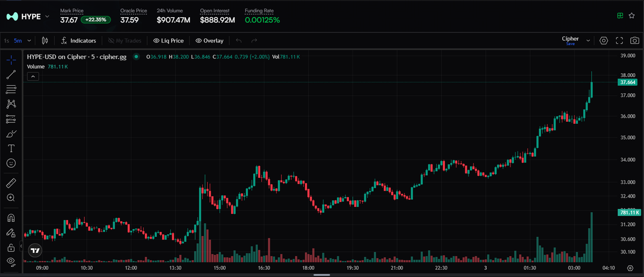Toggle hide all drawings eye icon
Screen dimensions: 644x277
point(11,262)
